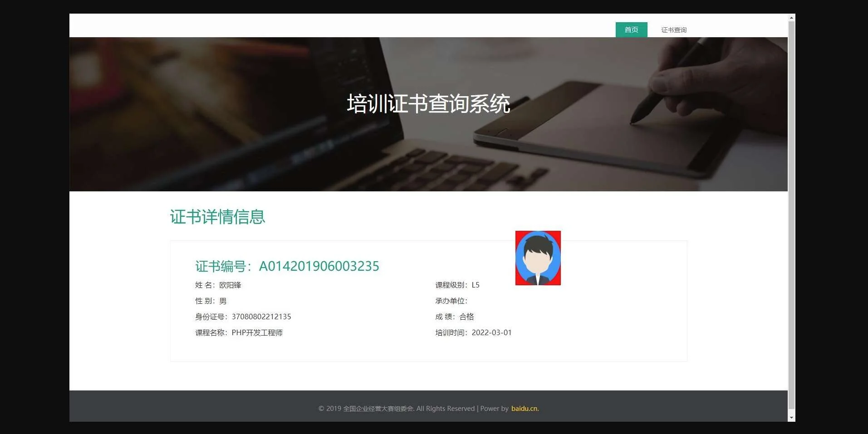
Task: Select the 身份证号 value 37080802212135
Action: (243, 317)
